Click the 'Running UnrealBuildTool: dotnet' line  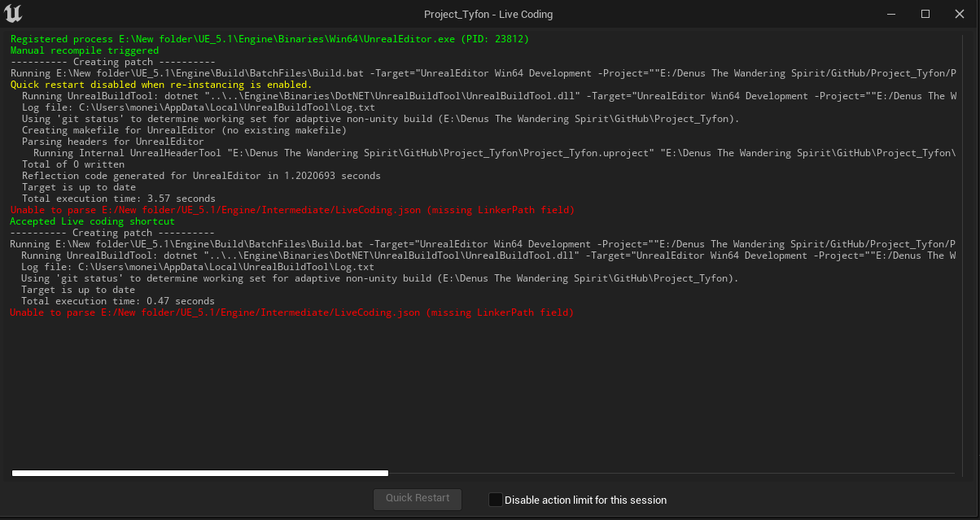(326, 95)
